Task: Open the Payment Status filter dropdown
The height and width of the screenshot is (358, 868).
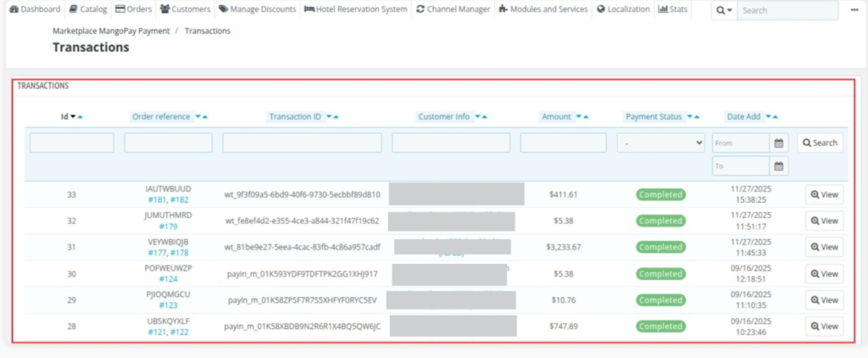Action: pos(661,143)
